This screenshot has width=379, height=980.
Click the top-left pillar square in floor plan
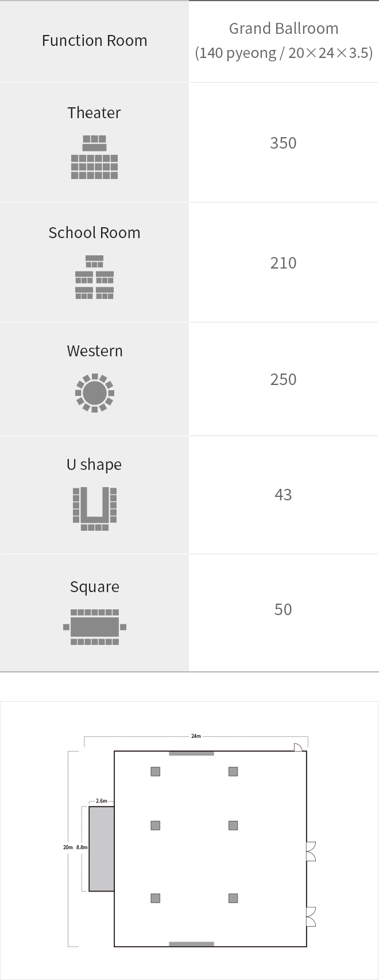pos(156,772)
